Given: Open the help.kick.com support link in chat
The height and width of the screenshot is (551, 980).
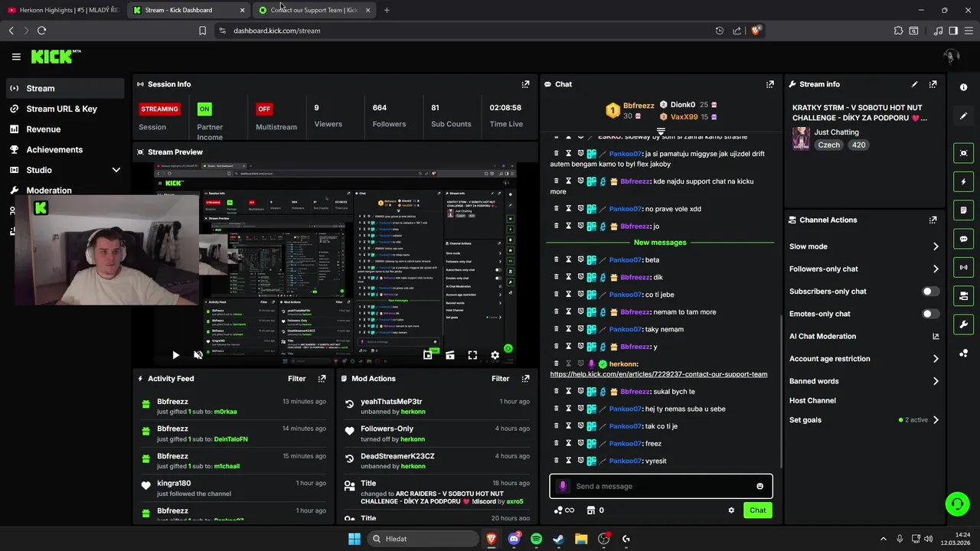Looking at the screenshot, I should 658,374.
